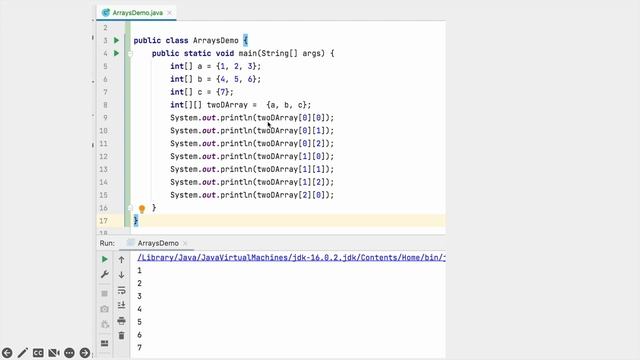
Task: Click println twoDArray[0][0] statement
Action: (252, 118)
